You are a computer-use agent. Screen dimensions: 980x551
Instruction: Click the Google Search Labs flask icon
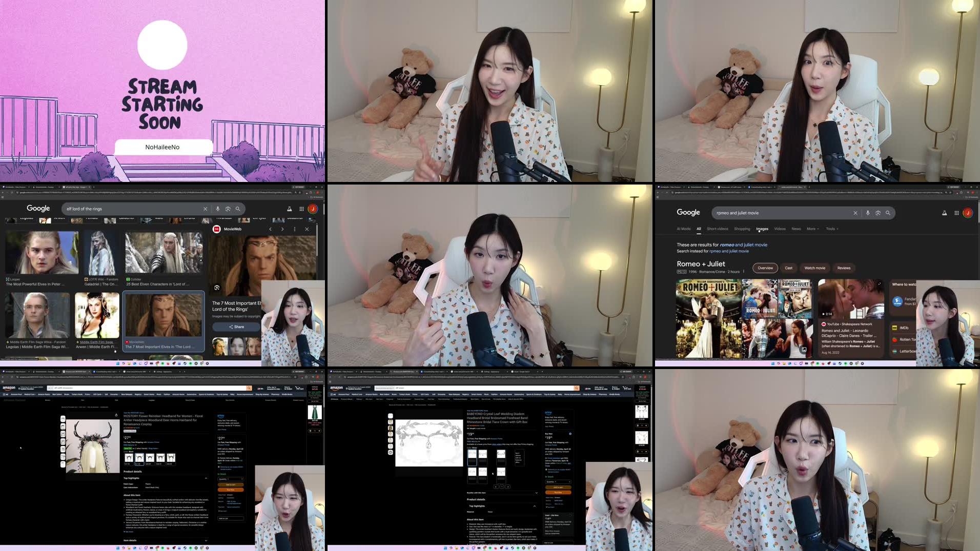[945, 213]
